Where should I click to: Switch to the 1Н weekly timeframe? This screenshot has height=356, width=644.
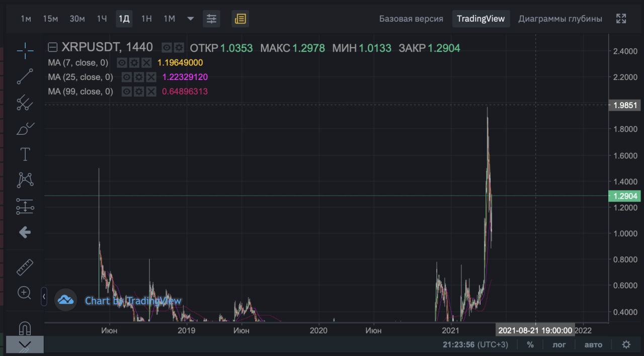tap(146, 19)
